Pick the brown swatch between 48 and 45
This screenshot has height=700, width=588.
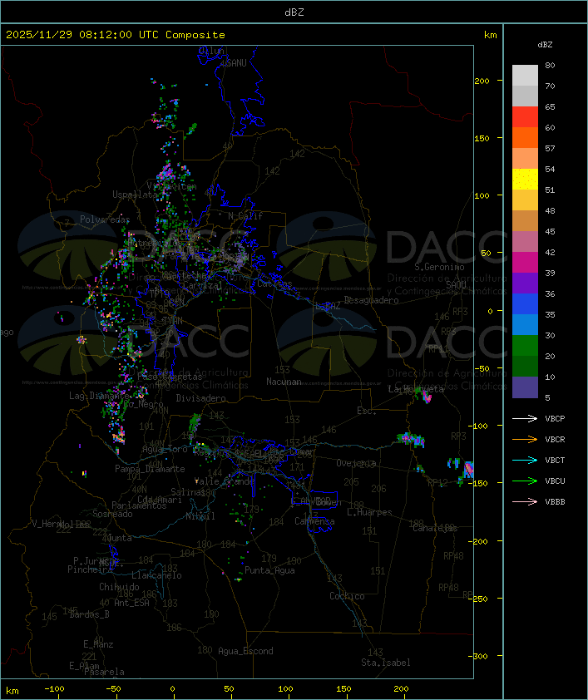coord(525,221)
